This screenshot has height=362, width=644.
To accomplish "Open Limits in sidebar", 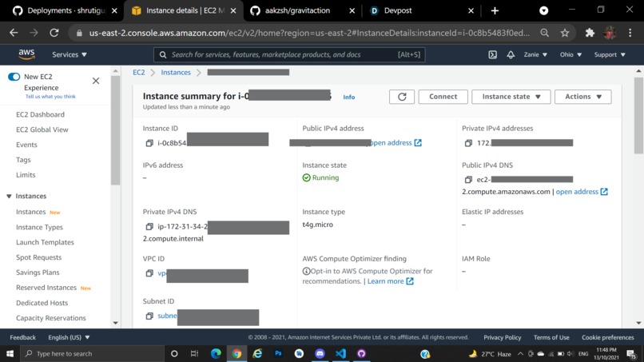I will pyautogui.click(x=26, y=175).
